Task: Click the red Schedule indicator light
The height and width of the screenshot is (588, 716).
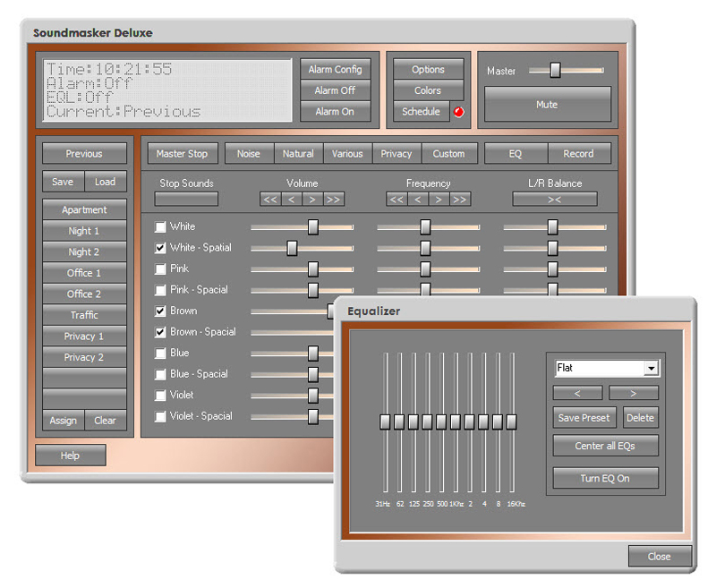Action: (x=458, y=112)
